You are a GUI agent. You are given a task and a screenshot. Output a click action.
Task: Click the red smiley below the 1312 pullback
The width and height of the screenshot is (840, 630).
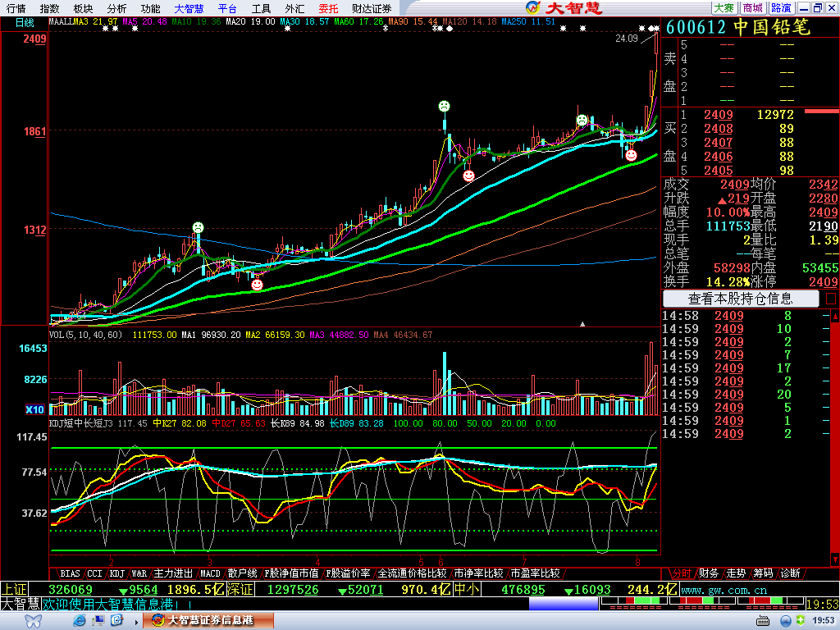[257, 285]
